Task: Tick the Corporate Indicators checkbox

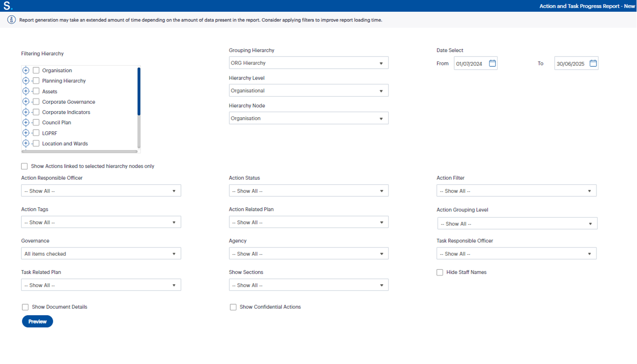Action: tap(36, 112)
